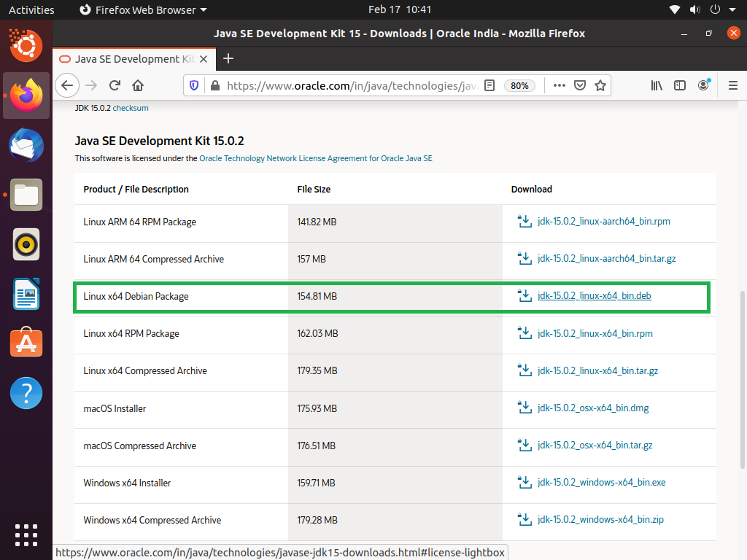Save page to Pocket
747x560 pixels.
[x=580, y=86]
